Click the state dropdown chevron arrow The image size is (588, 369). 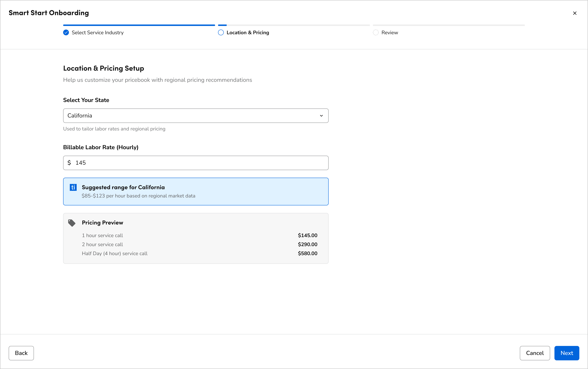(321, 116)
